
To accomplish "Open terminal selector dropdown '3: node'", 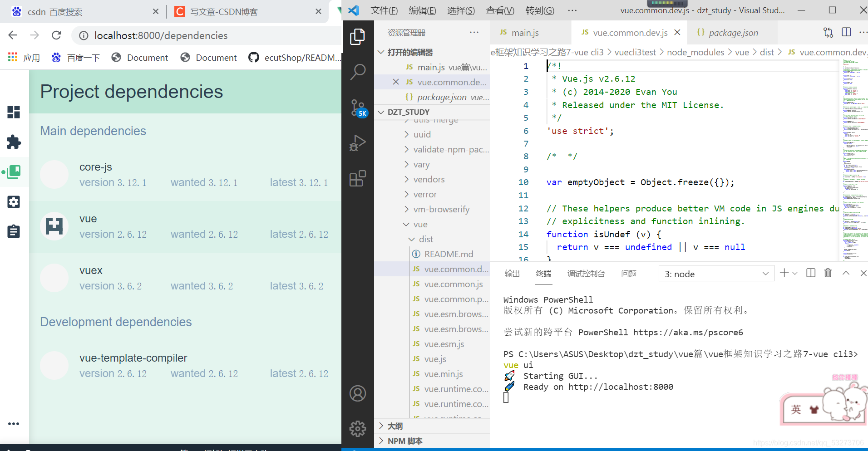I will click(716, 274).
